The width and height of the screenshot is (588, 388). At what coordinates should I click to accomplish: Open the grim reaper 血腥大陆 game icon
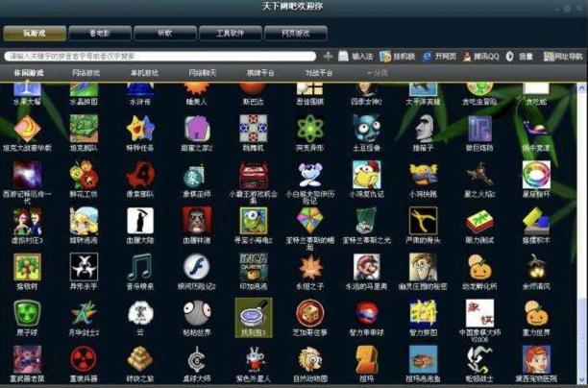click(140, 221)
